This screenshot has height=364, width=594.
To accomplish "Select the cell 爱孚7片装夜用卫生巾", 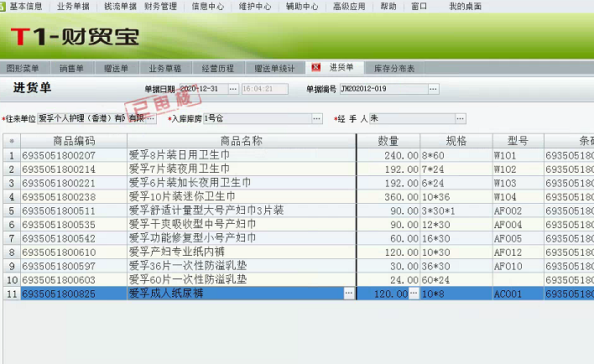I will pos(242,169).
